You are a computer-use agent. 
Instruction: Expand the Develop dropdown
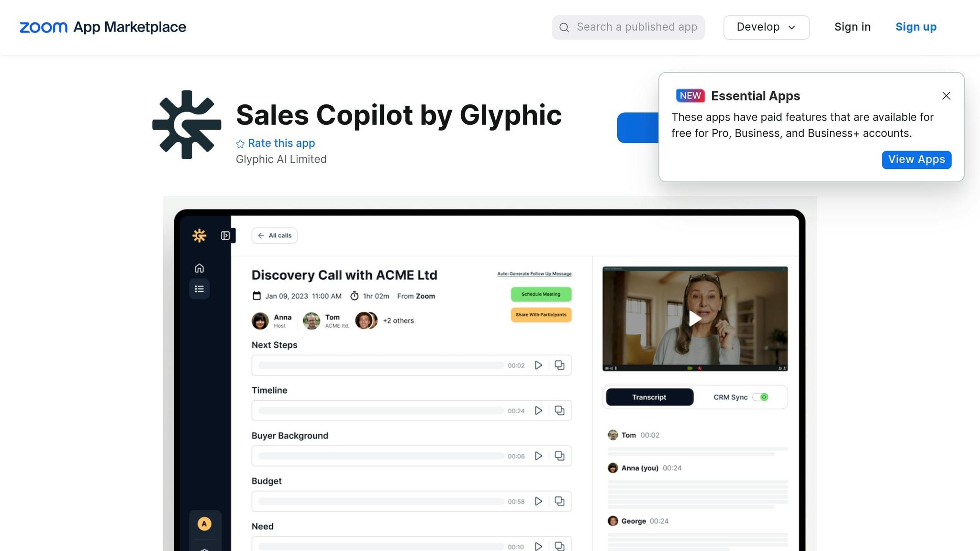click(x=766, y=27)
